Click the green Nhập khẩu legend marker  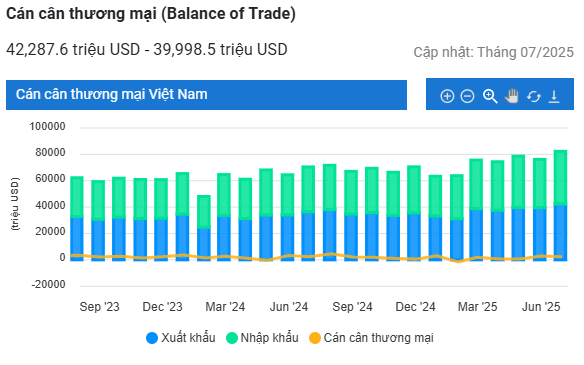(232, 338)
